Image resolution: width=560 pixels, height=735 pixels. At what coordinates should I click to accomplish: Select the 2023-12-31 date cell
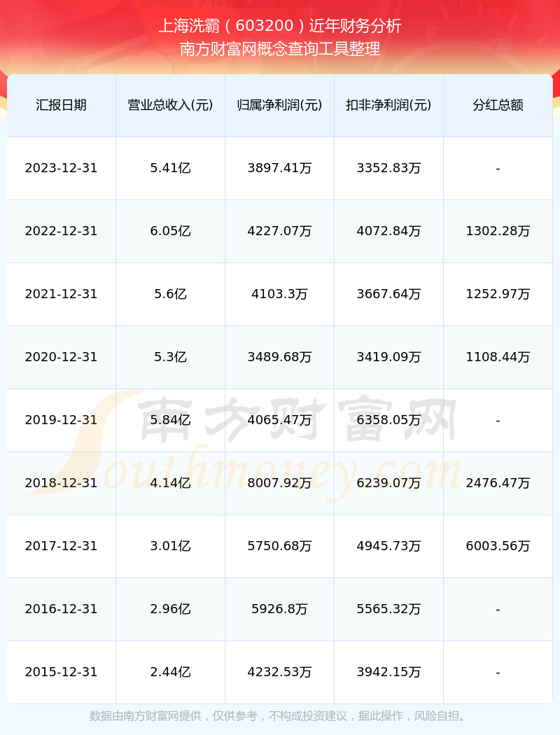(62, 168)
